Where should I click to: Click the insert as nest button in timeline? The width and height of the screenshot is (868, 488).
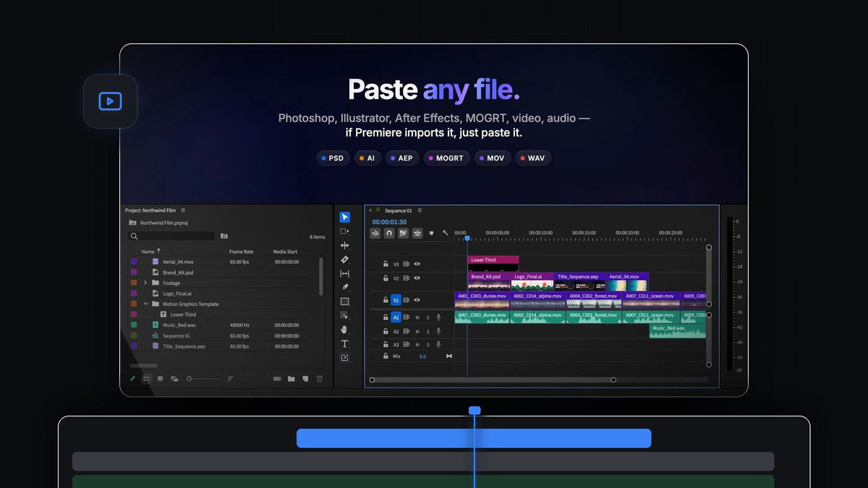(375, 234)
